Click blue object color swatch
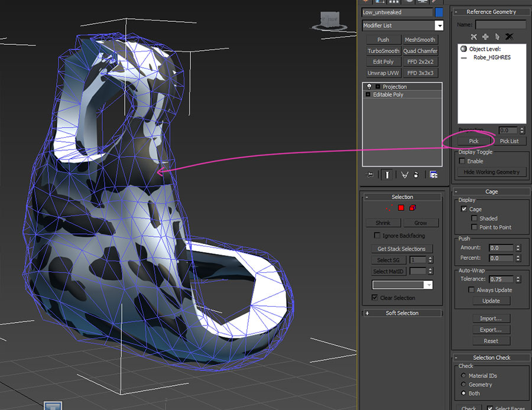 [439, 12]
